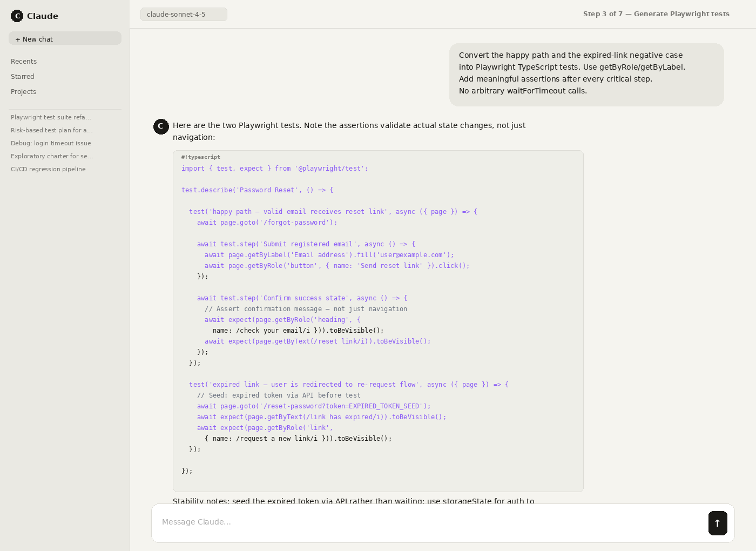Click the import statement in the code

coord(274,168)
